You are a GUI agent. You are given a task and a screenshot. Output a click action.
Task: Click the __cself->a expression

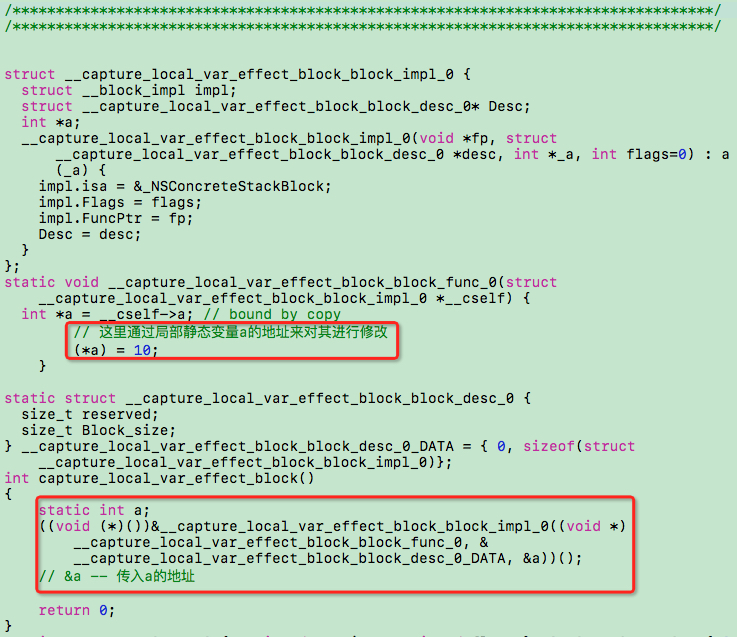(142, 314)
